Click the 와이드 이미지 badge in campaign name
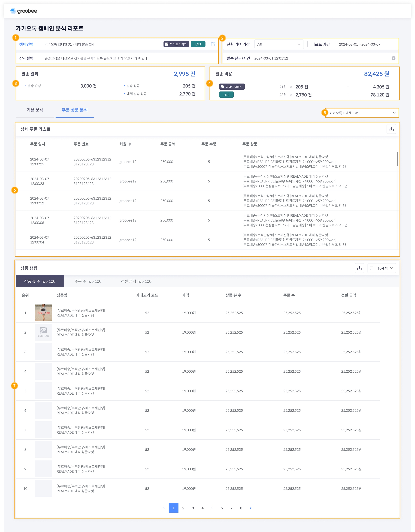The width and height of the screenshot is (415, 532). pyautogui.click(x=176, y=44)
